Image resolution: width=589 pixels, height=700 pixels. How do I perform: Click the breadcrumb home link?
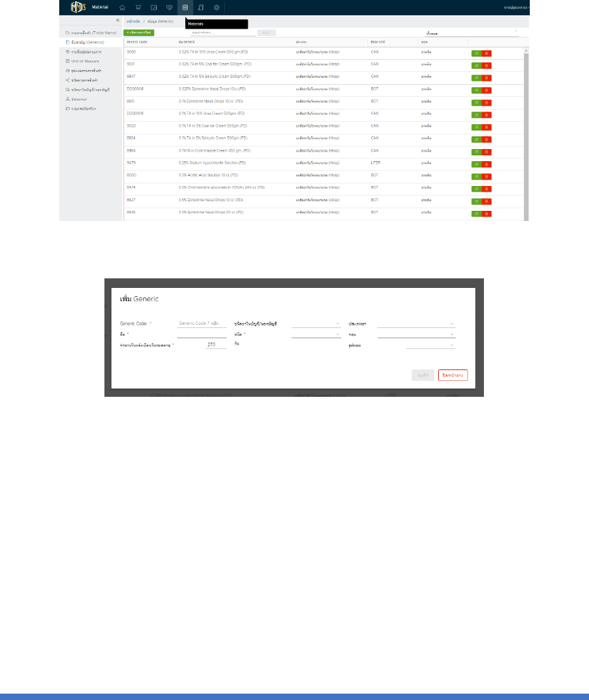pyautogui.click(x=133, y=22)
